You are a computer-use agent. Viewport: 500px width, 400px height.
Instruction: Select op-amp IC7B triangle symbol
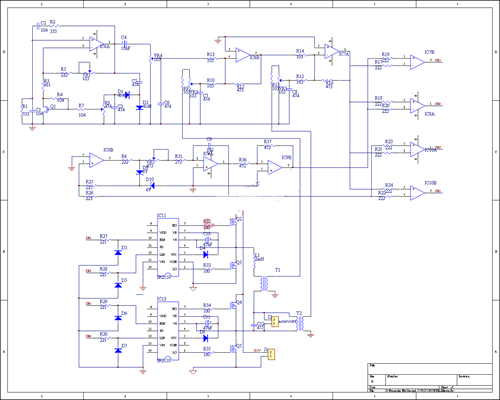(417, 62)
